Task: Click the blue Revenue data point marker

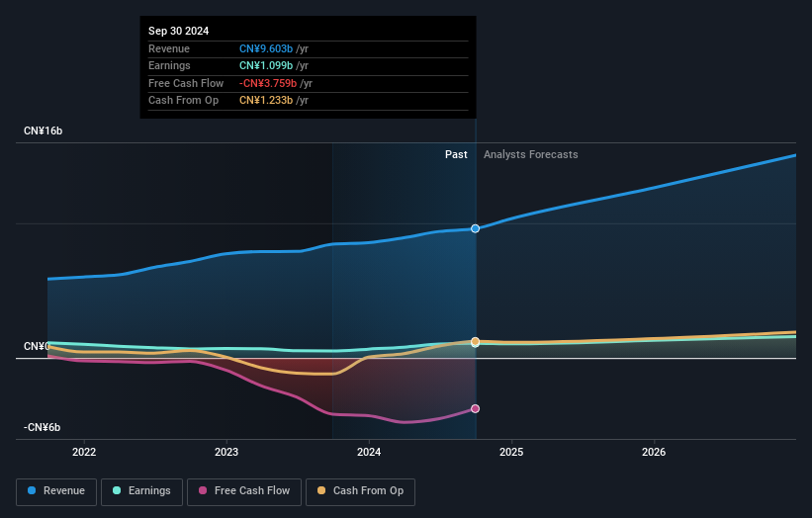Action: [475, 228]
